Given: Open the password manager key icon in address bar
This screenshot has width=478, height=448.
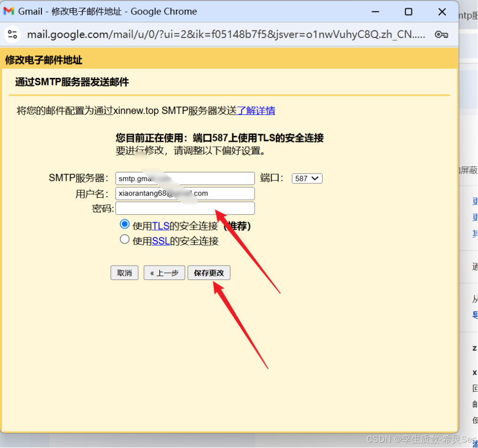Looking at the screenshot, I should [x=441, y=34].
